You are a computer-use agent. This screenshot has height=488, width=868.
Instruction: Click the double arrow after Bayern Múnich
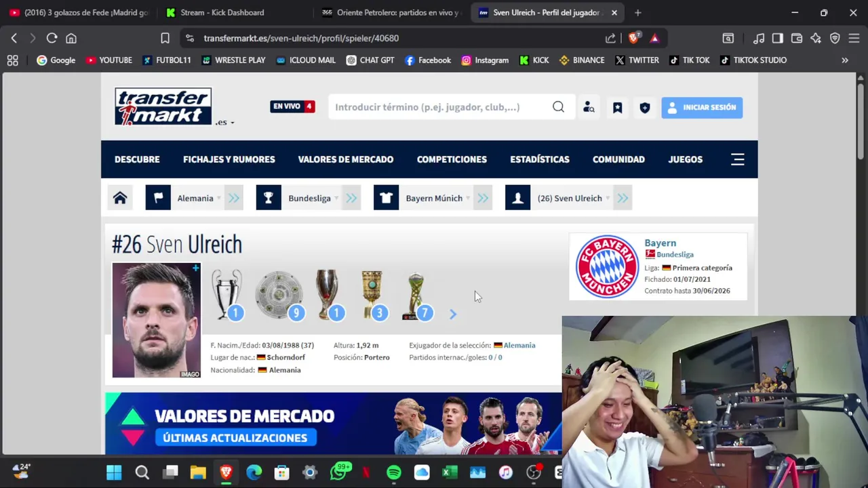tap(483, 198)
